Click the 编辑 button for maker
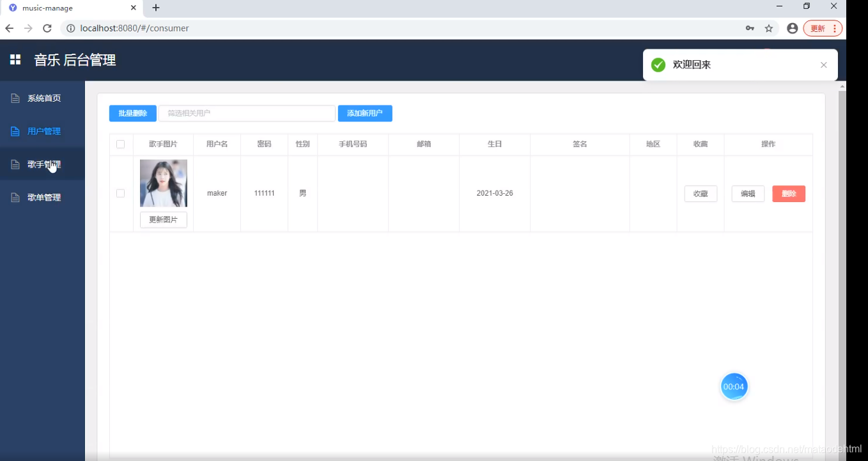 748,194
